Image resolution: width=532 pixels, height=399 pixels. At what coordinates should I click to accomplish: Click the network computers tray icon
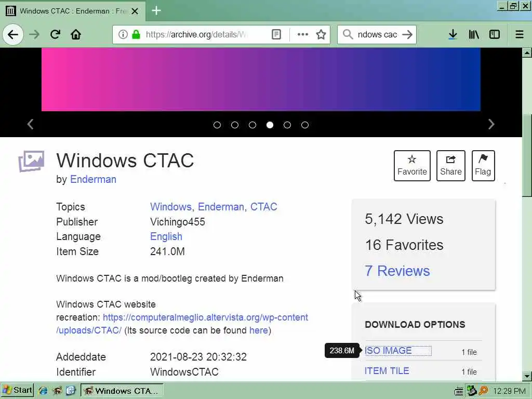pyautogui.click(x=471, y=391)
